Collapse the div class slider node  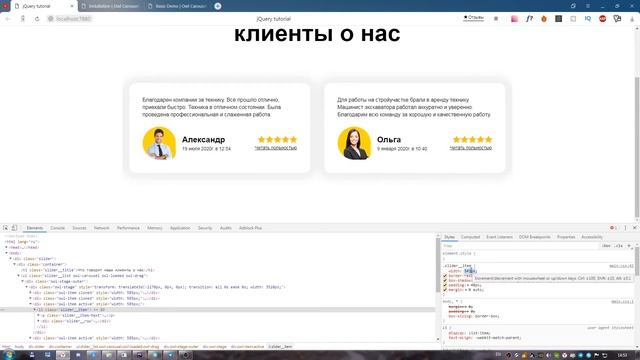tap(11, 259)
